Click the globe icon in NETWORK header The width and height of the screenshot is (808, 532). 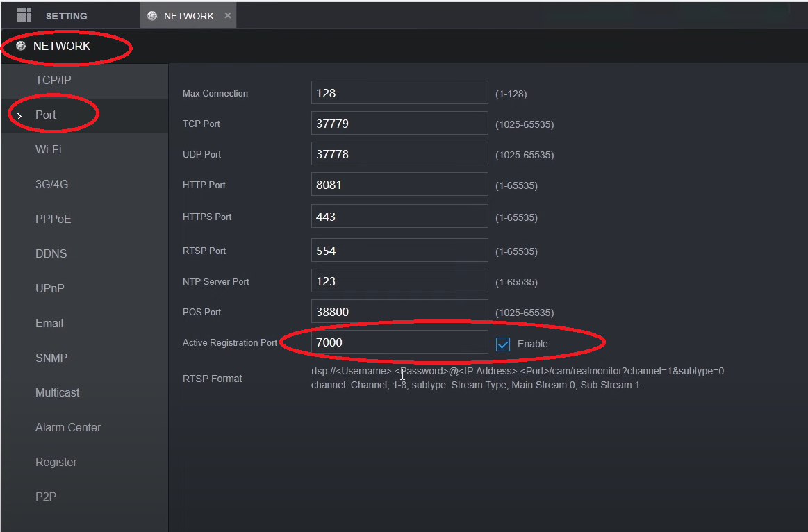point(21,46)
